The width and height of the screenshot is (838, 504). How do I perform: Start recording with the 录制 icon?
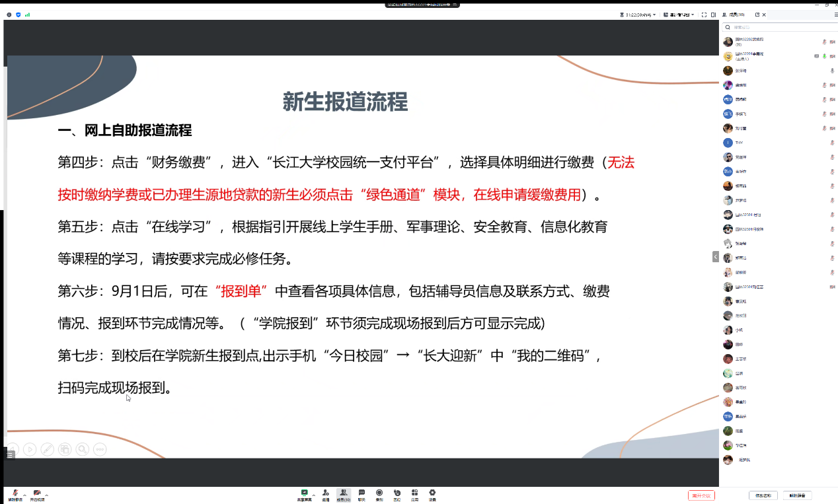[x=379, y=495]
